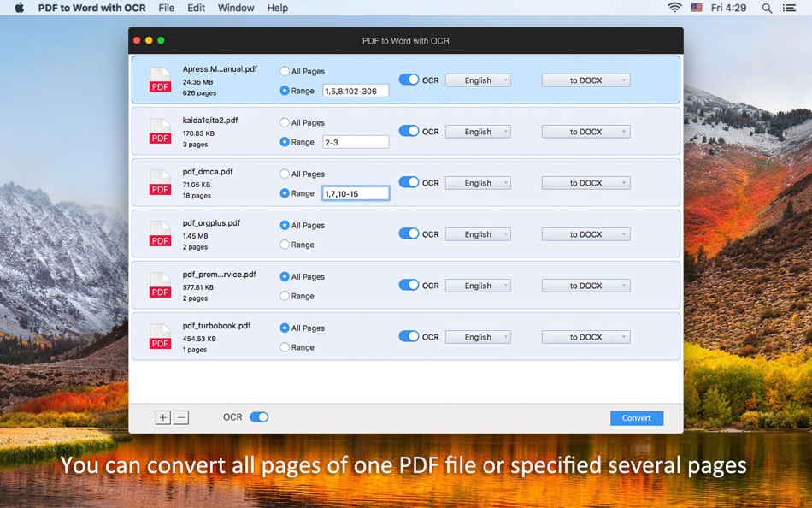The width and height of the screenshot is (812, 508).
Task: Open the Help menu
Action: 278,8
